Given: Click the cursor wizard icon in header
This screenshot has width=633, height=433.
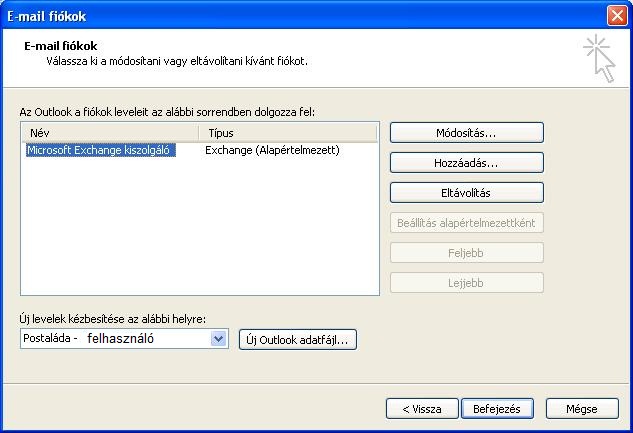Looking at the screenshot, I should [599, 59].
